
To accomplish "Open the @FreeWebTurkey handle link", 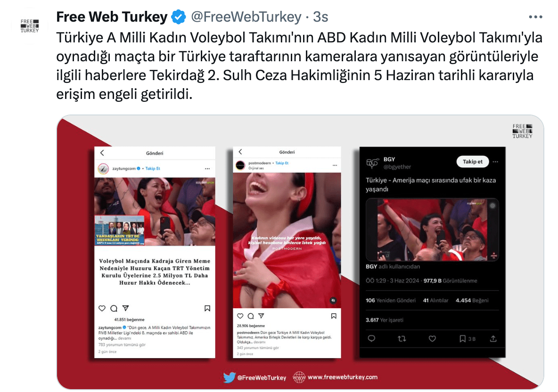I will tap(246, 16).
